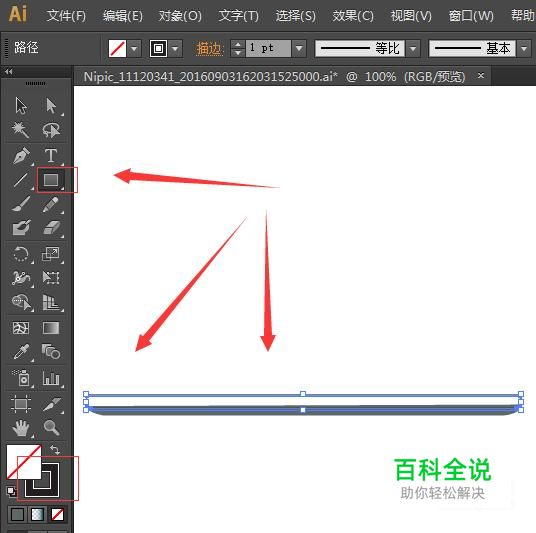Select the Line Segment tool

(x=21, y=180)
